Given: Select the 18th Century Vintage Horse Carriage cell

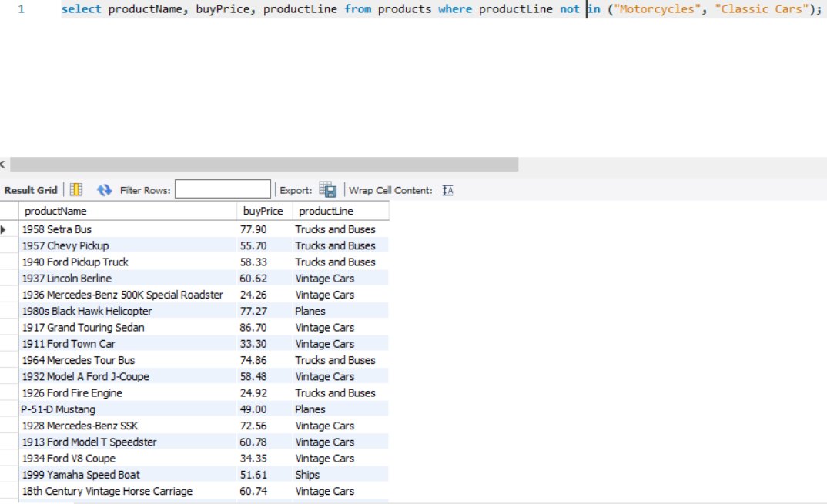Looking at the screenshot, I should point(128,491).
